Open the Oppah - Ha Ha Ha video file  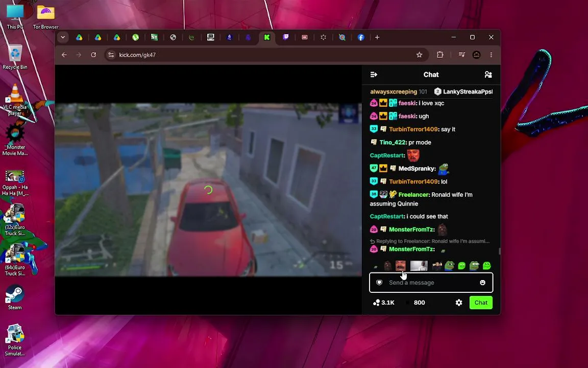15,183
